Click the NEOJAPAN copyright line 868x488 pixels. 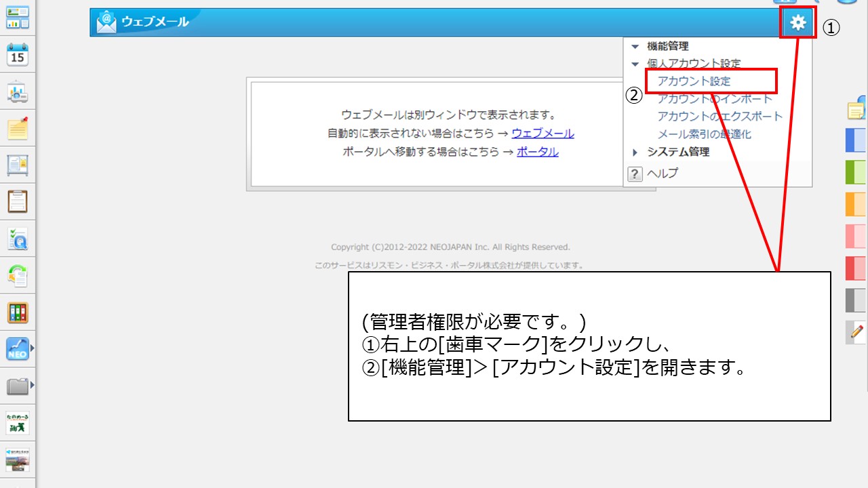(451, 247)
